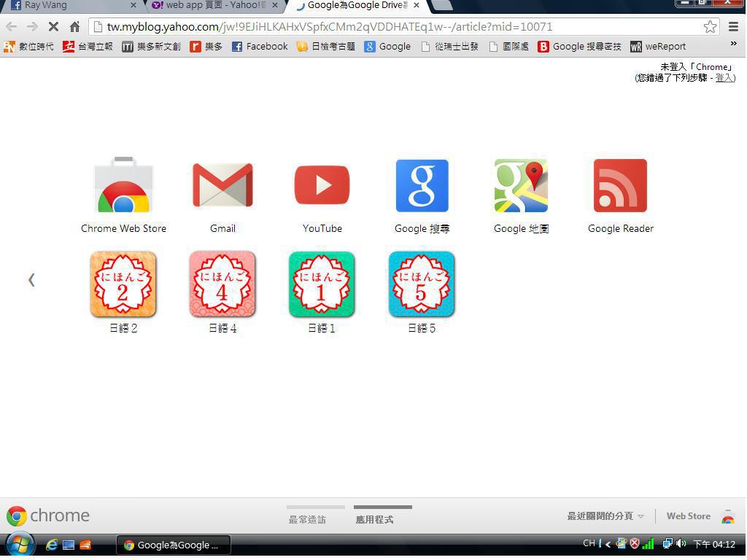Screen dimensions: 747x560
Task: Launch the Google 搜尋 app
Action: (x=422, y=185)
